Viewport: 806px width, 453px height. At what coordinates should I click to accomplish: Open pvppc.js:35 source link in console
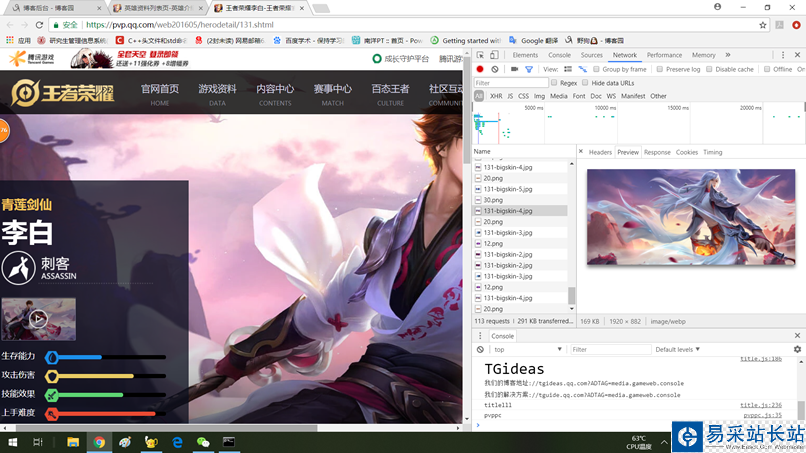[x=762, y=415]
